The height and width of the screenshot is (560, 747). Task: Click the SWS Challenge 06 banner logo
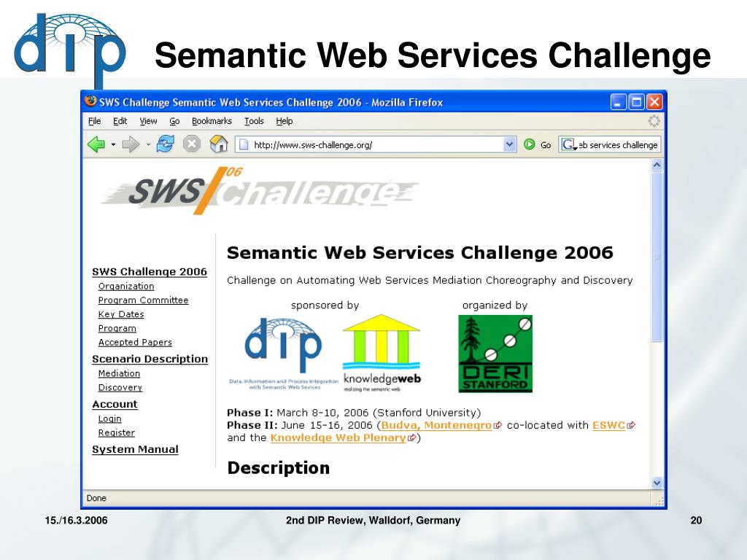coord(260,191)
